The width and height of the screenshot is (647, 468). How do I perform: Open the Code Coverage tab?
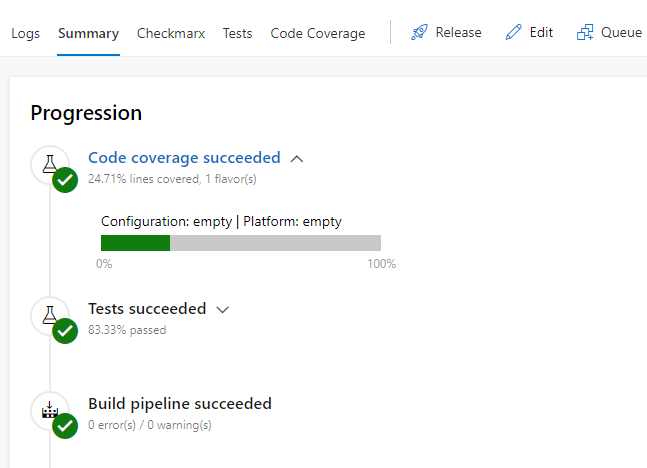click(318, 33)
